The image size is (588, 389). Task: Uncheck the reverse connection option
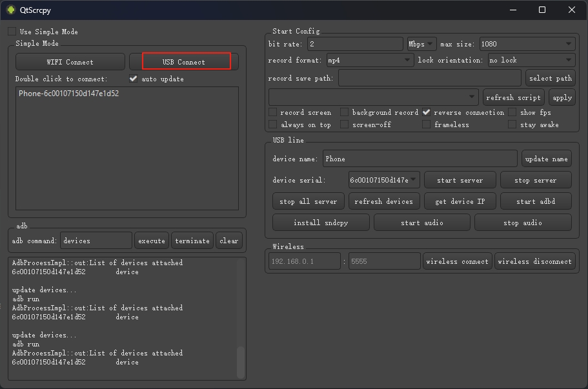[x=427, y=112]
